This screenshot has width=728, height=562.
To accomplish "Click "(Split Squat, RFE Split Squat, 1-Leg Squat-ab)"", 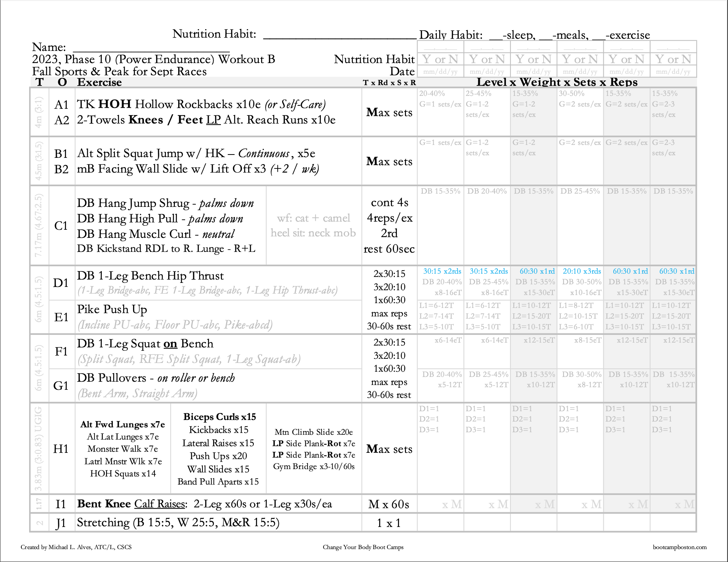I will click(189, 359).
